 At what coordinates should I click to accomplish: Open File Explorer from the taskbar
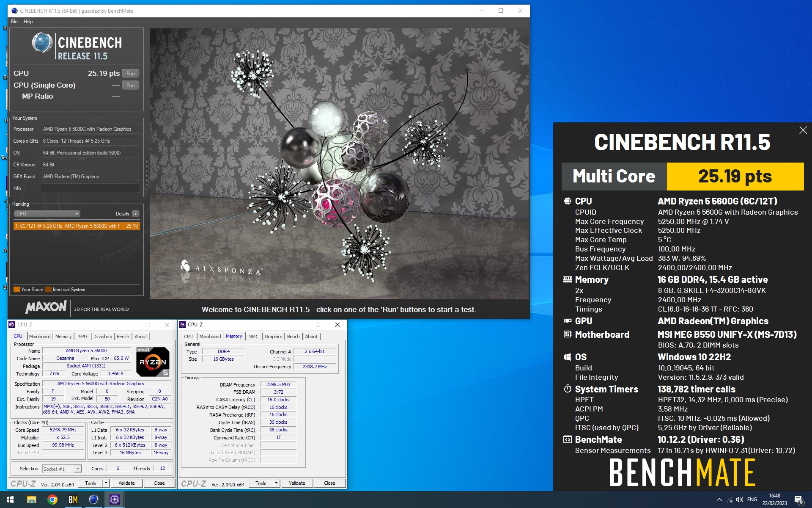pos(32,500)
